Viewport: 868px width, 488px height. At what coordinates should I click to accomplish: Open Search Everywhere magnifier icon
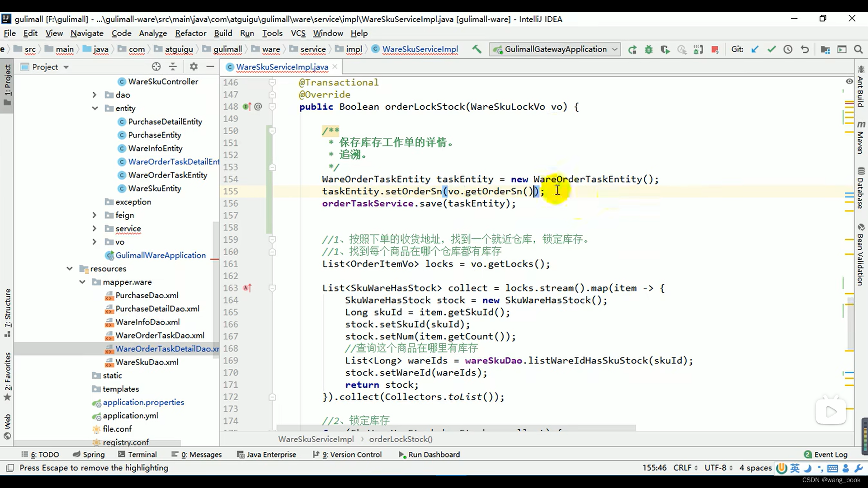pyautogui.click(x=858, y=49)
